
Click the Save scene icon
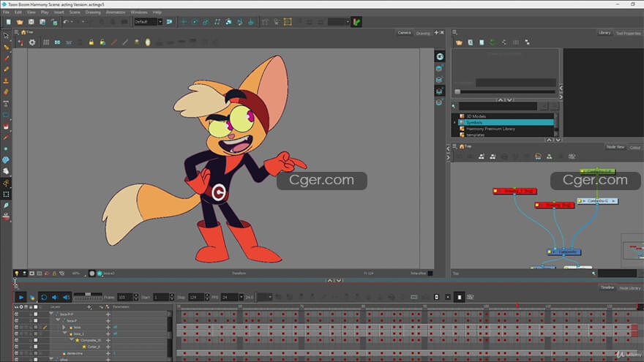pyautogui.click(x=31, y=22)
